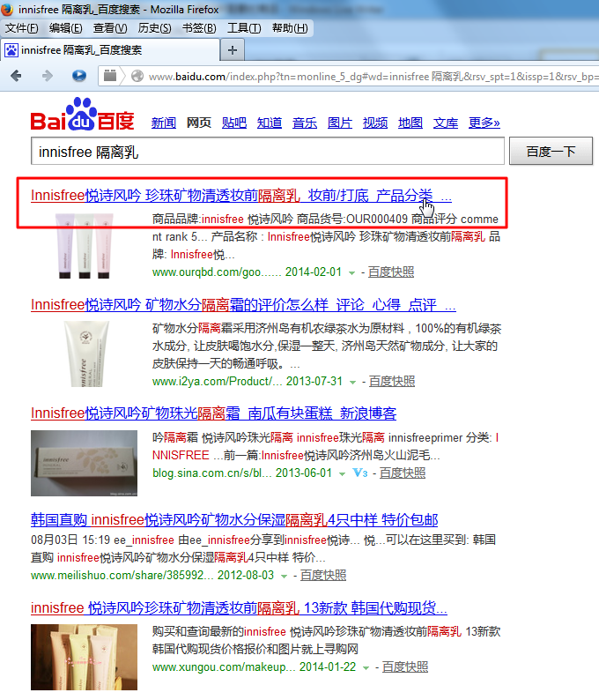The image size is (599, 700).
Task: Open result 矿物水分隔离霜的评价怎么样 title
Action: click(x=243, y=305)
